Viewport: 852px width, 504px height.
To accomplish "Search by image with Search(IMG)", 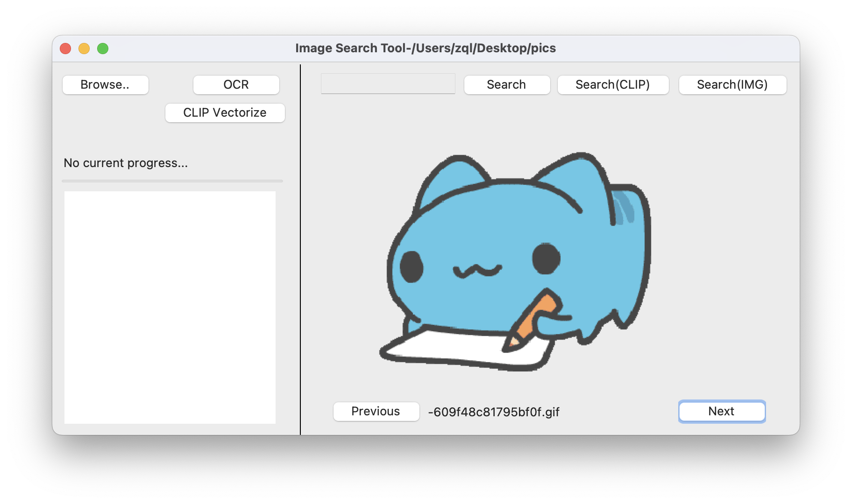I will pos(732,84).
